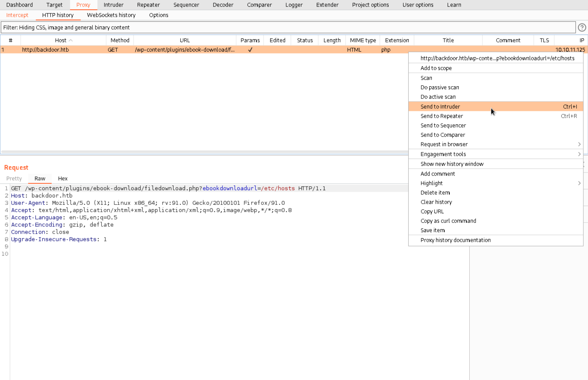Switch to the Dashboard tab
The image size is (588, 380).
click(x=20, y=5)
